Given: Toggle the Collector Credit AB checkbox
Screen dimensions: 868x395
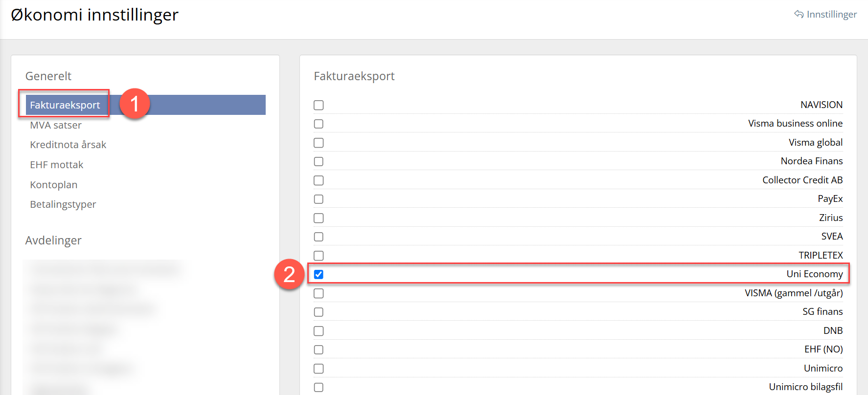Looking at the screenshot, I should click(319, 180).
